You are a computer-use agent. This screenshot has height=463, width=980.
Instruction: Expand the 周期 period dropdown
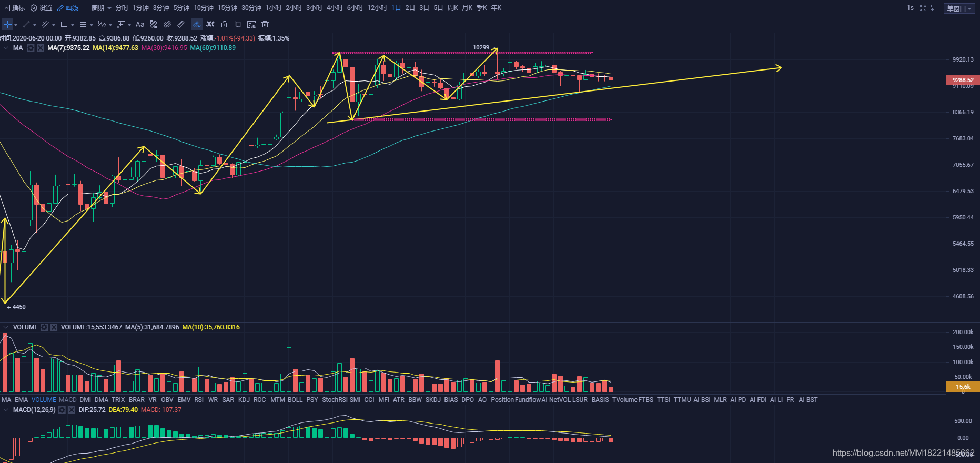101,8
